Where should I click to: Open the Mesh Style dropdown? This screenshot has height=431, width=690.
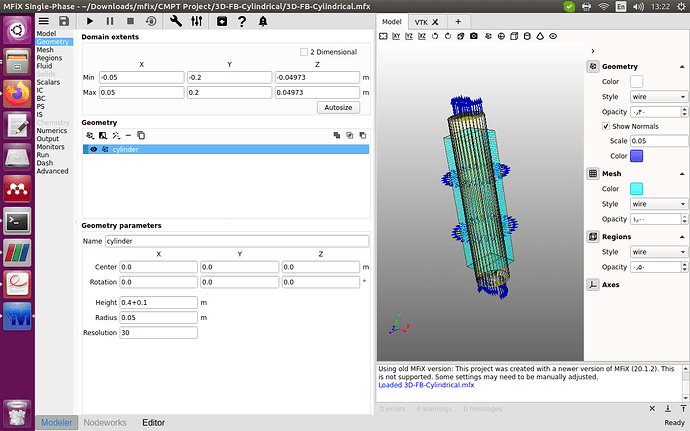pyautogui.click(x=659, y=204)
